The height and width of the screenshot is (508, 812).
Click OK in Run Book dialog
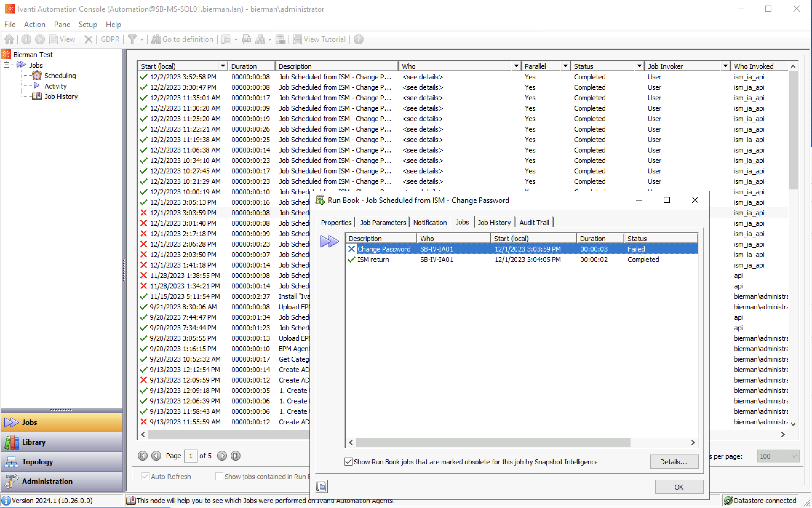(x=679, y=487)
